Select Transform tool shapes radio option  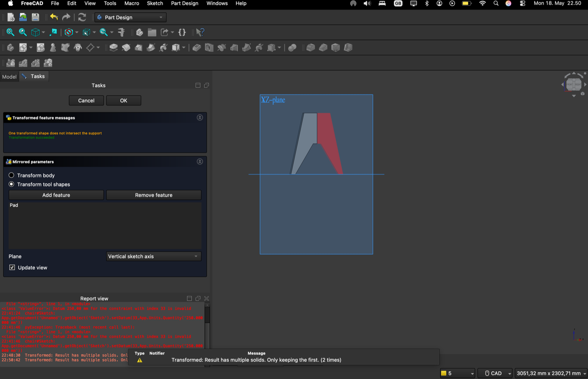tap(11, 184)
